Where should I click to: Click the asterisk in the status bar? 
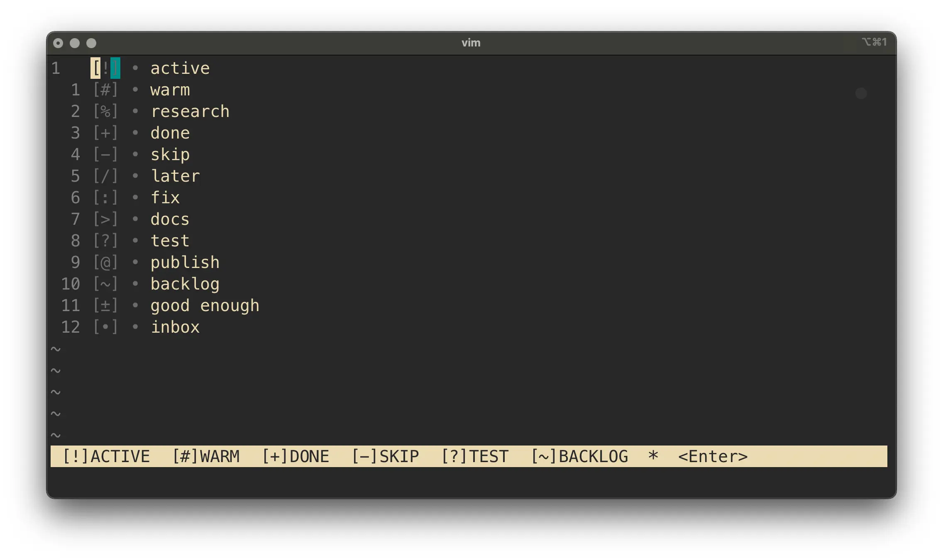point(653,456)
